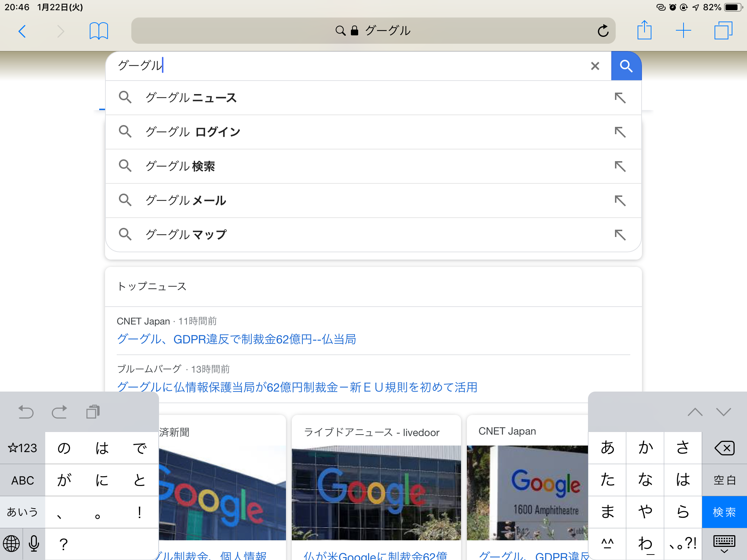This screenshot has width=747, height=560.
Task: Toggle あいう kana keyboard mode
Action: (23, 512)
